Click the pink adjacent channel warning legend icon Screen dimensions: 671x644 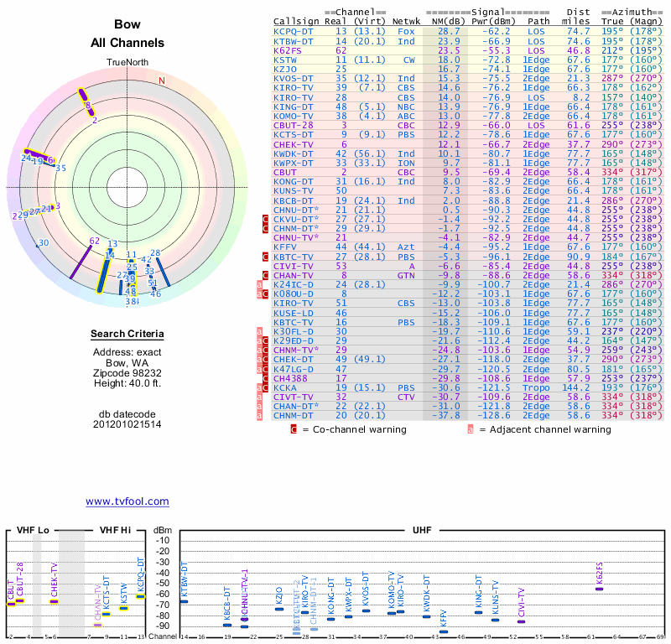point(471,429)
